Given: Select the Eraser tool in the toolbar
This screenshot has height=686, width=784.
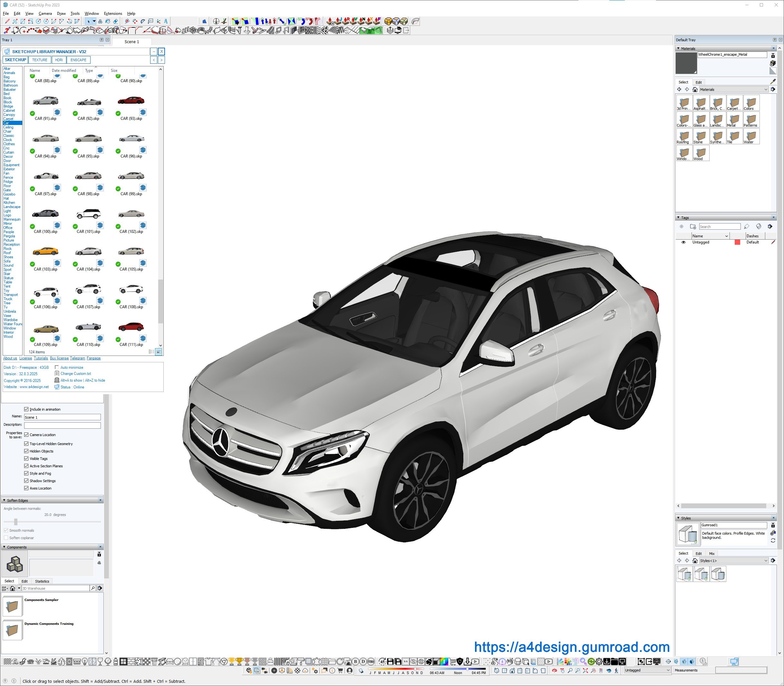Looking at the screenshot, I should [x=115, y=22].
